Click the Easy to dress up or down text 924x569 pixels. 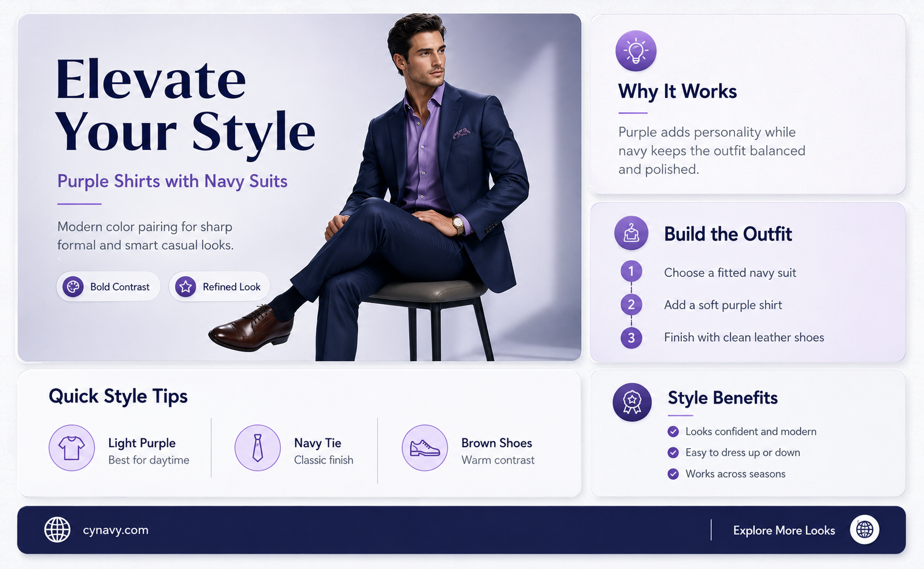click(743, 453)
